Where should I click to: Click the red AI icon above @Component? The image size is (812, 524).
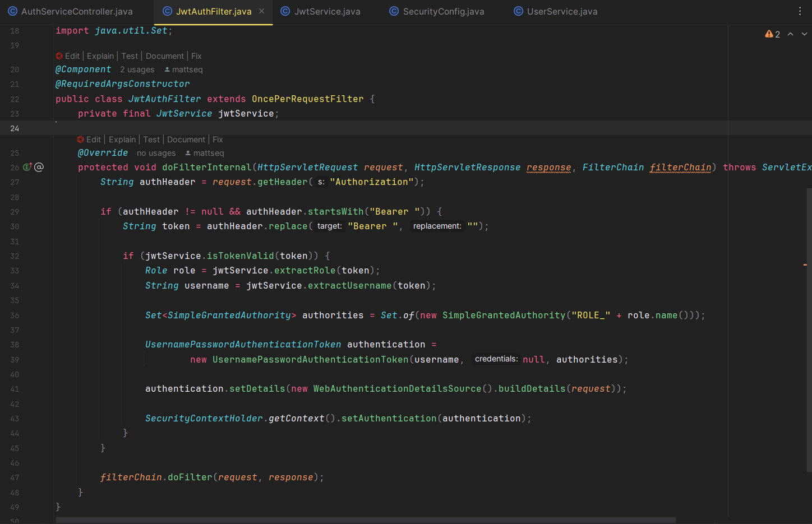(x=59, y=56)
